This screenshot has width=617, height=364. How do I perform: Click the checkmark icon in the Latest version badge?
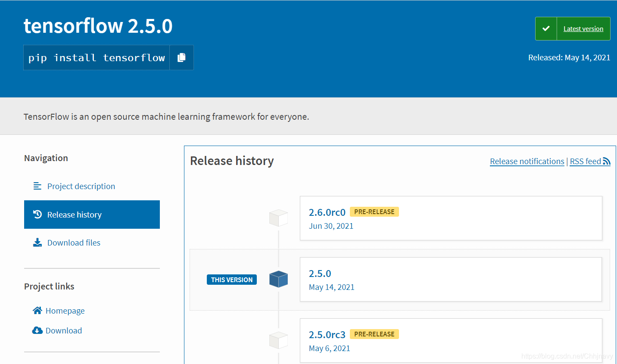coord(546,28)
